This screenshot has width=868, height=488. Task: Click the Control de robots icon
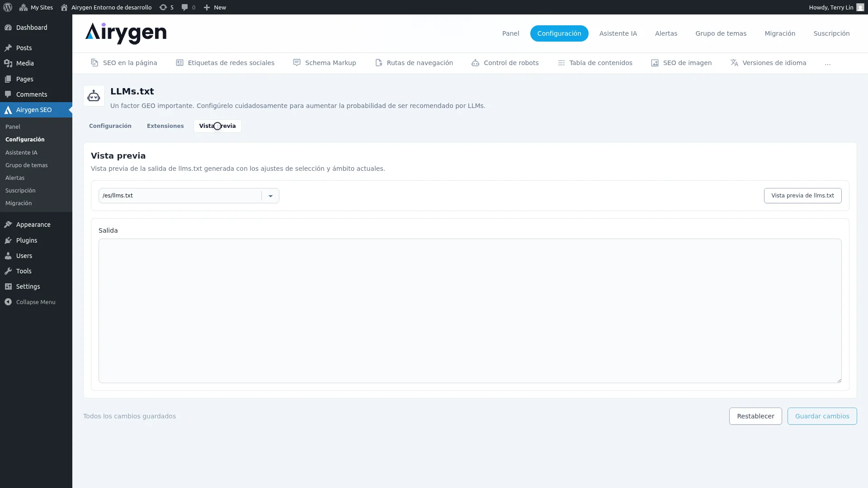pyautogui.click(x=475, y=63)
